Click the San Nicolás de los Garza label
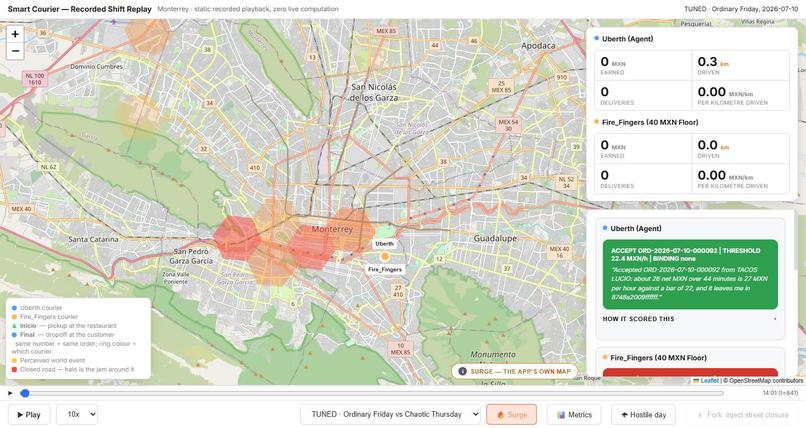This screenshot has height=428, width=806. tap(374, 92)
